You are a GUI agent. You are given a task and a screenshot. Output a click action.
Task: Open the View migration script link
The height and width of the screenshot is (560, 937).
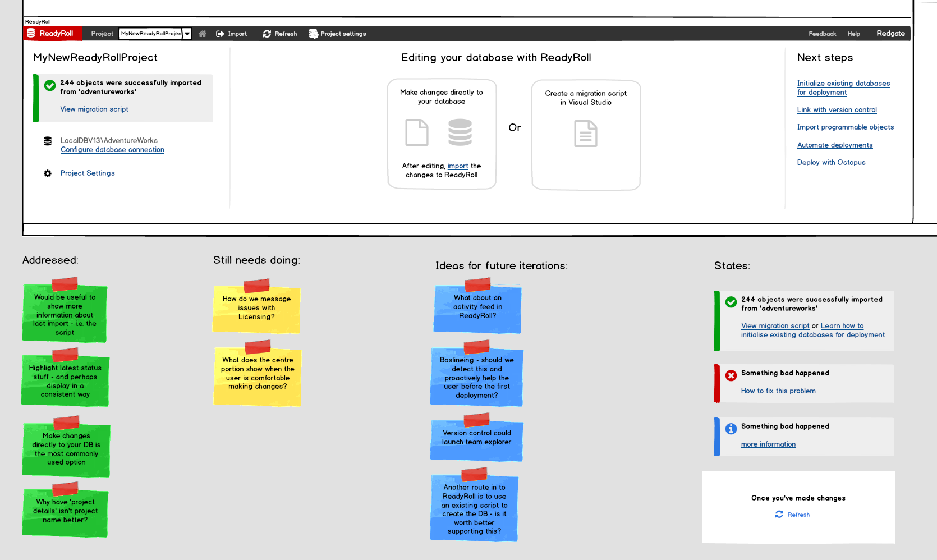pos(94,109)
